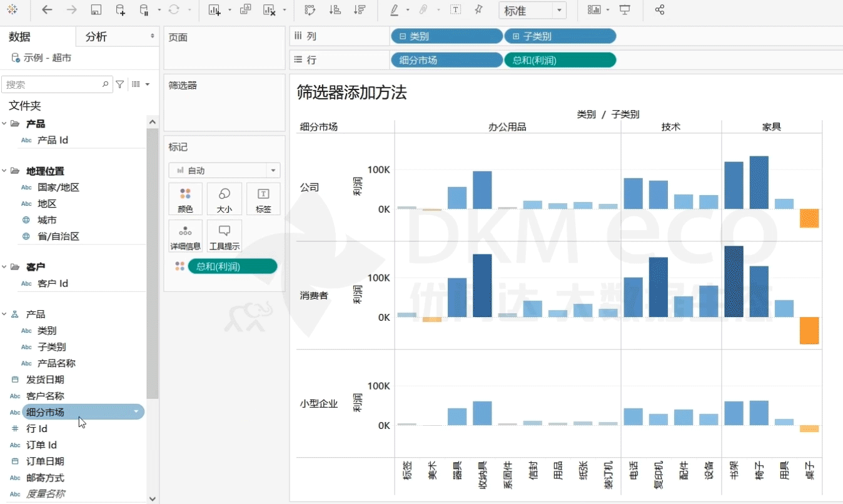The width and height of the screenshot is (843, 504).
Task: Pause auto updates for data source
Action: (144, 10)
